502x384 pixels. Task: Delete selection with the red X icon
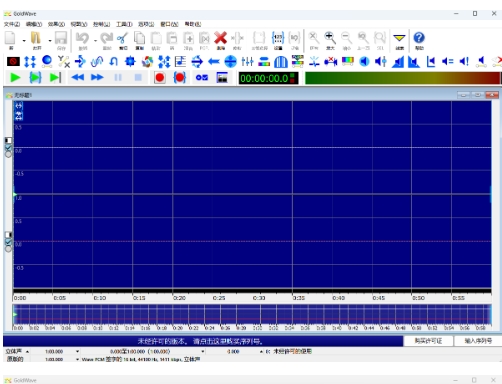[x=220, y=38]
